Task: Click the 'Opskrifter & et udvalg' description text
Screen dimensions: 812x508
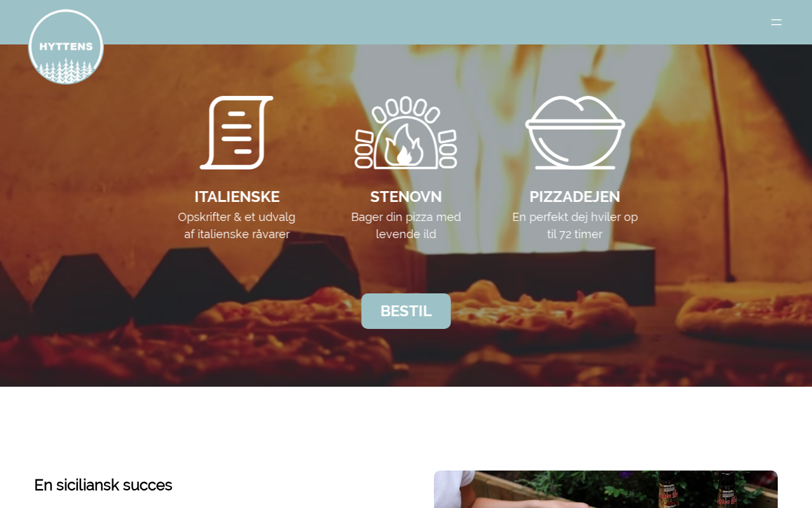Action: (237, 217)
